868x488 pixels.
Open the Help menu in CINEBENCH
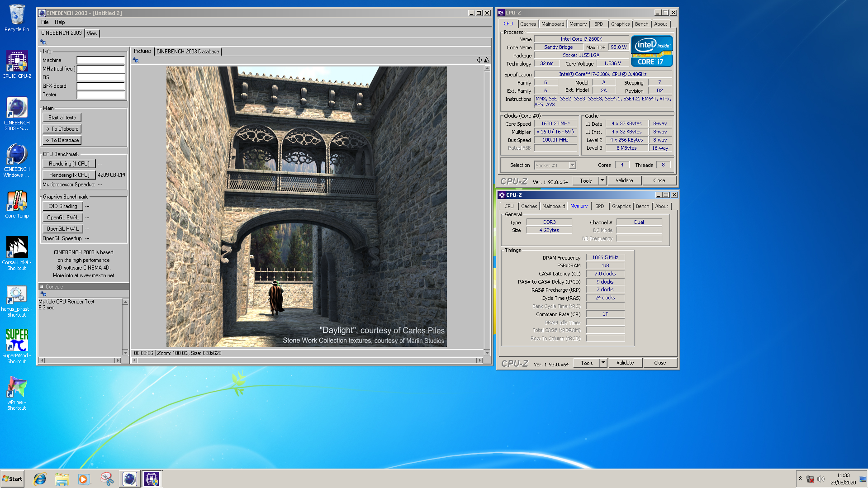[x=60, y=22]
